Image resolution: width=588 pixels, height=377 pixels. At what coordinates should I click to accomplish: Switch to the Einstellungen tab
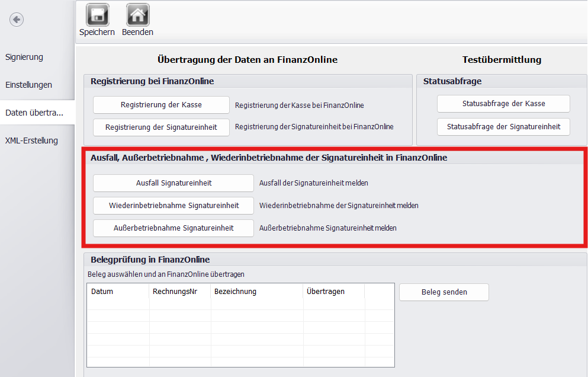tap(28, 85)
